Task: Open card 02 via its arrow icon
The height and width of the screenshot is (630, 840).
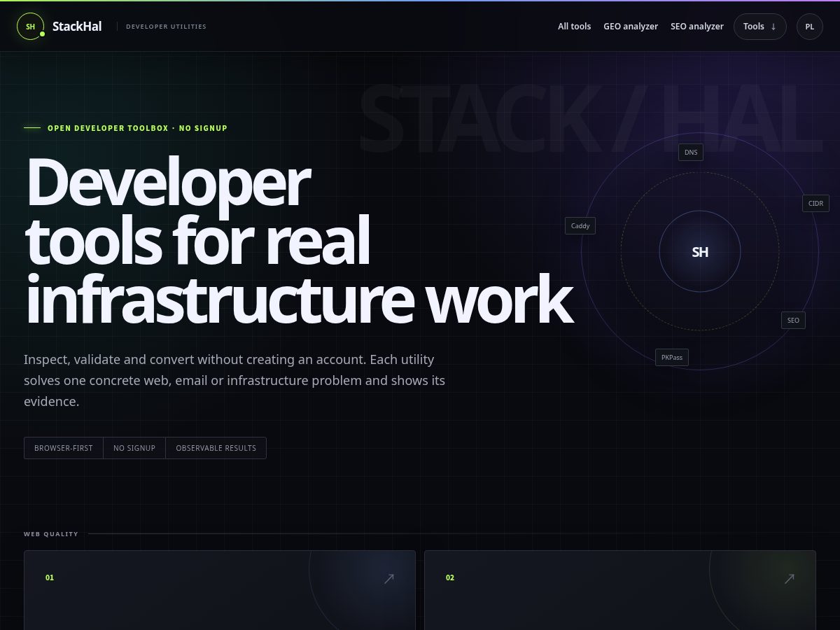Action: click(790, 578)
